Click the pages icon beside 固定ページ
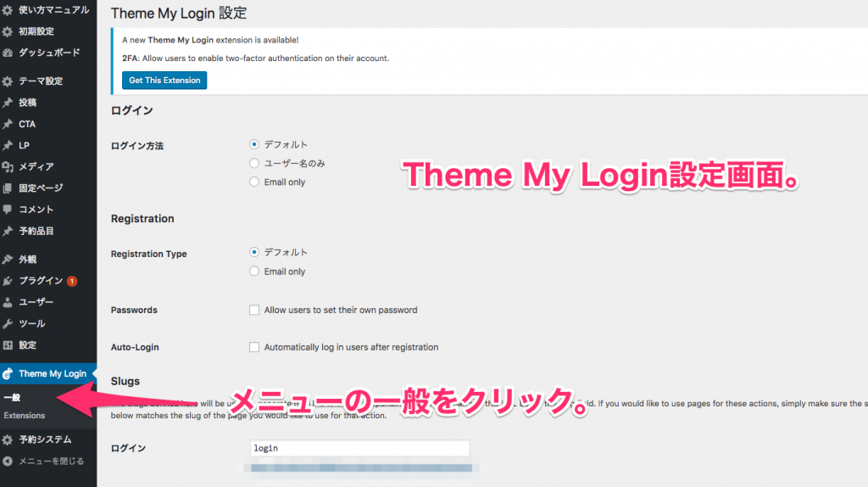The width and height of the screenshot is (868, 487). pos(7,188)
